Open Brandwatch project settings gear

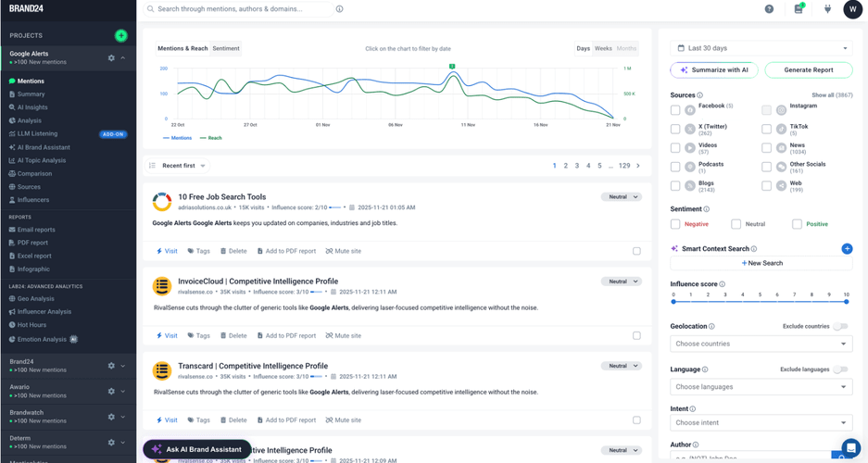point(111,417)
